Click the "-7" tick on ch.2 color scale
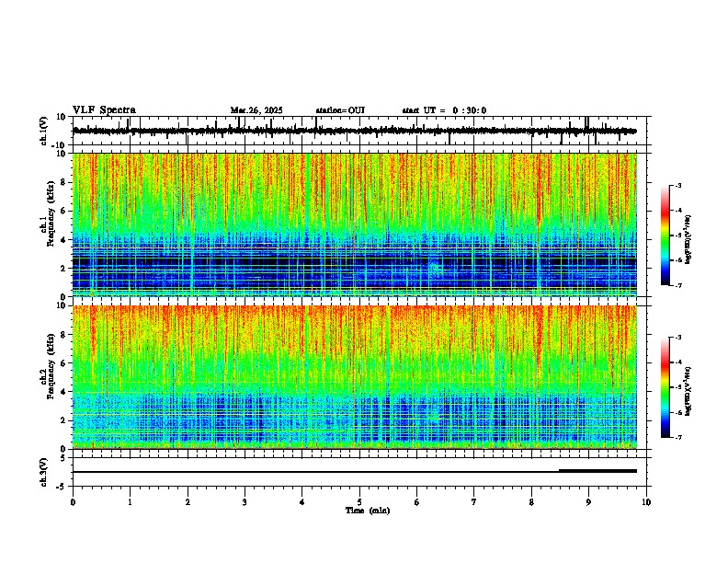 tap(677, 437)
